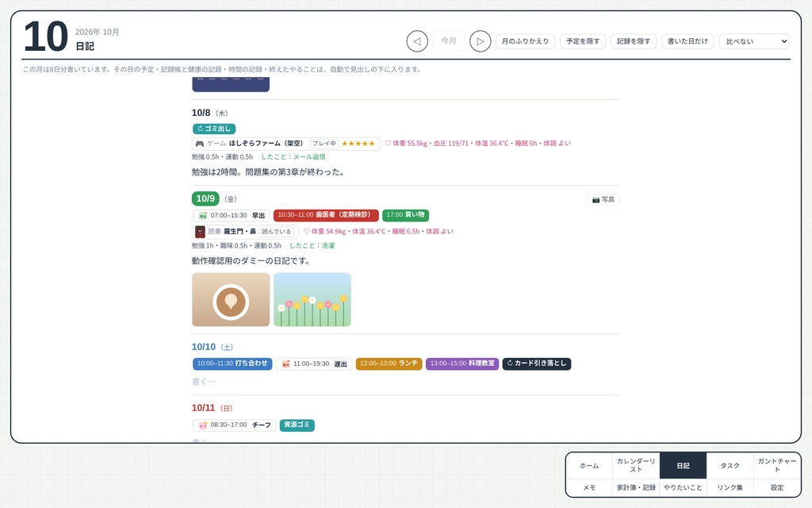Viewport: 812px width, 508px height.
Task: Open the coffee latte photo thumbnail
Action: coord(231,299)
